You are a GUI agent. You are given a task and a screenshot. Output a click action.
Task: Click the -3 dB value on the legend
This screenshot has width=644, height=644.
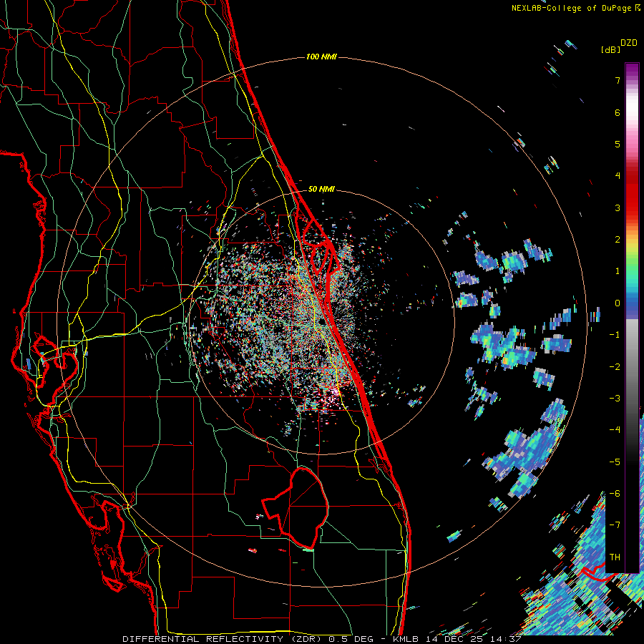coord(615,399)
